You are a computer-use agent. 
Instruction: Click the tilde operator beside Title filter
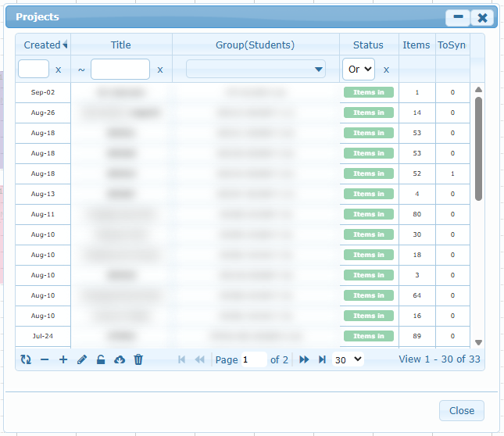[x=81, y=70]
